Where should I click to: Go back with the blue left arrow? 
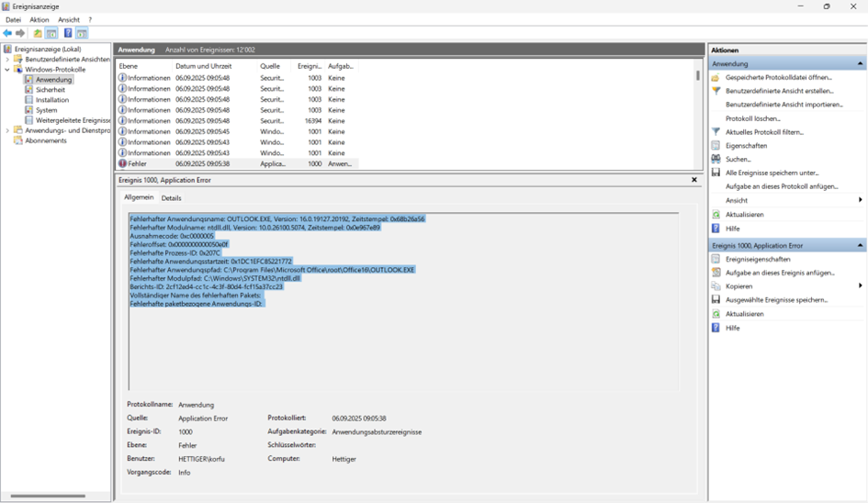pyautogui.click(x=7, y=33)
